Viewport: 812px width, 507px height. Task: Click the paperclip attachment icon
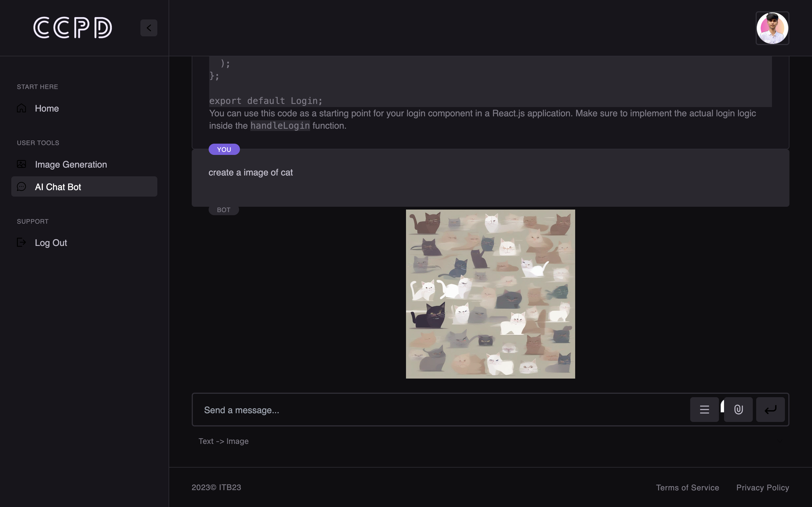click(x=738, y=410)
